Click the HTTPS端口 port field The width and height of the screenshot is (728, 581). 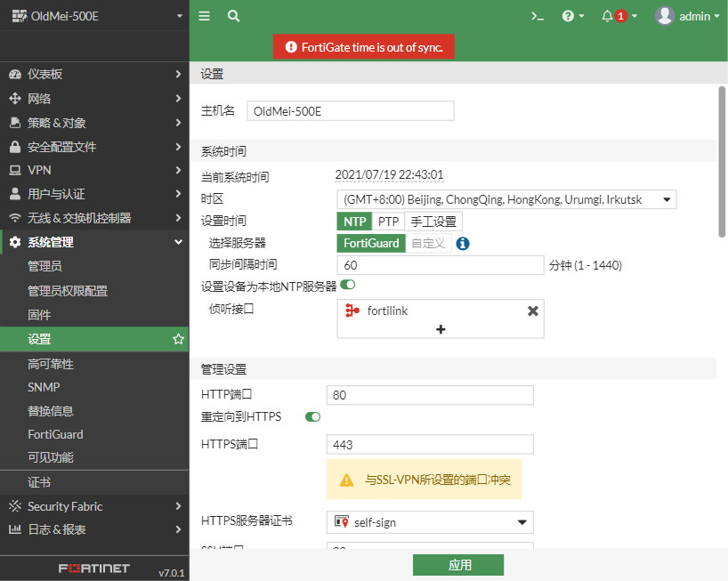[430, 445]
